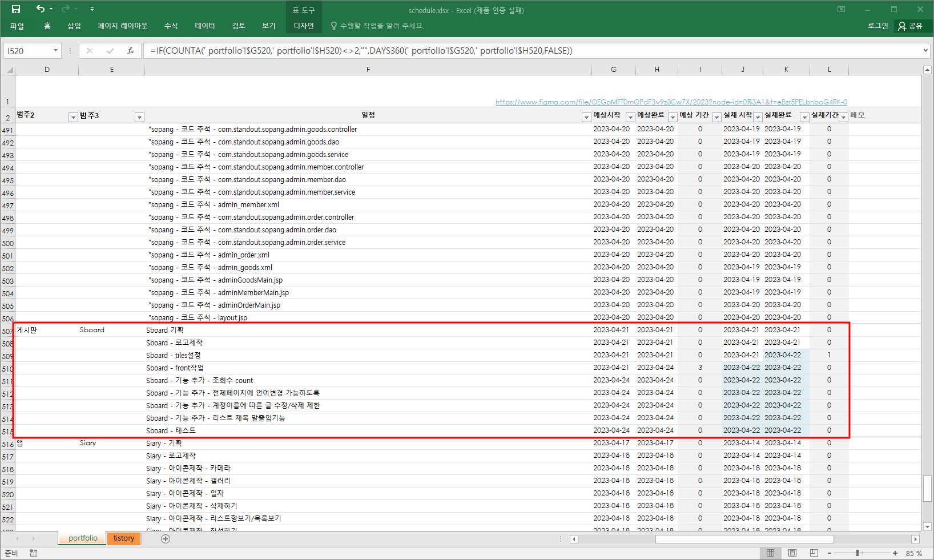
Task: Click the Name Box showing I520
Action: click(27, 51)
